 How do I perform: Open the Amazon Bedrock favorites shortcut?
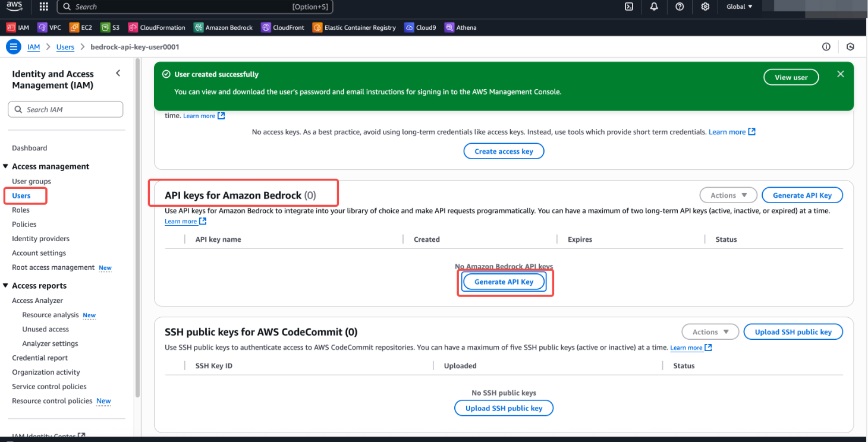click(223, 27)
